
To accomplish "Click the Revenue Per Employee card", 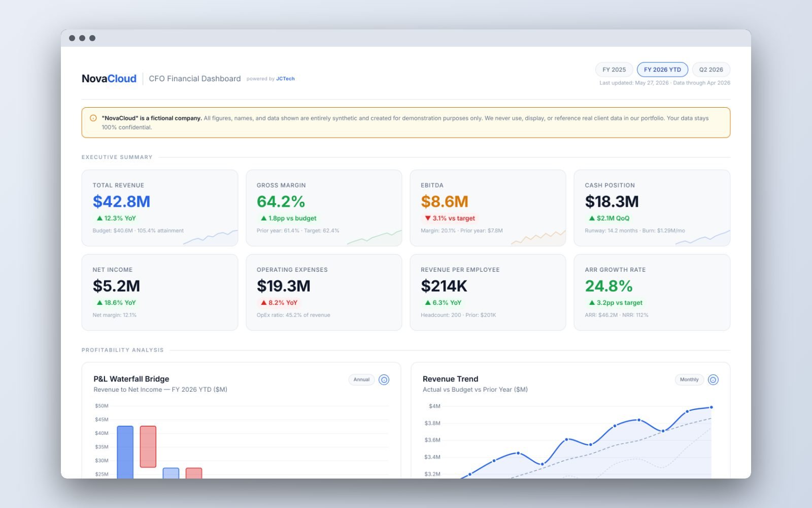I will click(x=488, y=293).
